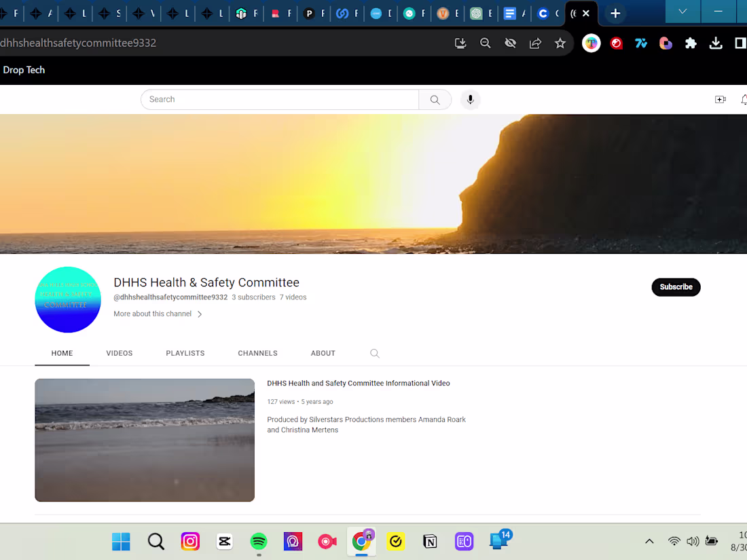Click the install page icon in the address bar

[x=460, y=43]
